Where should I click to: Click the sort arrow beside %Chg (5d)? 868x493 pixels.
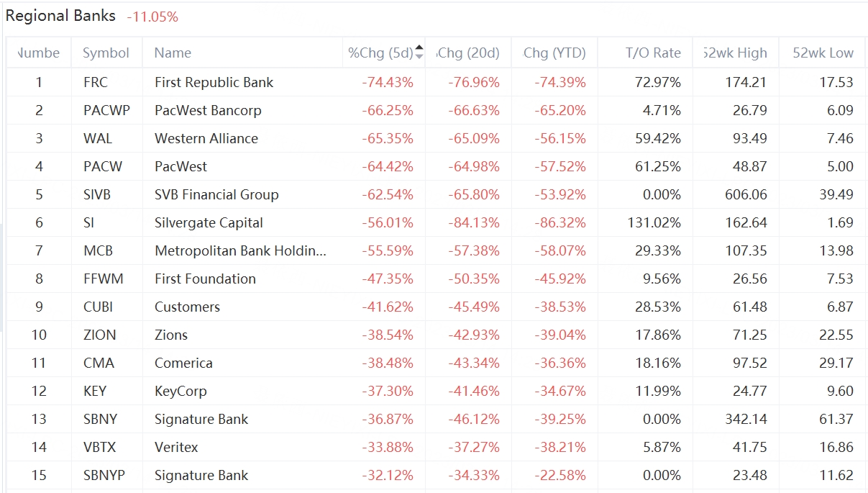point(419,52)
